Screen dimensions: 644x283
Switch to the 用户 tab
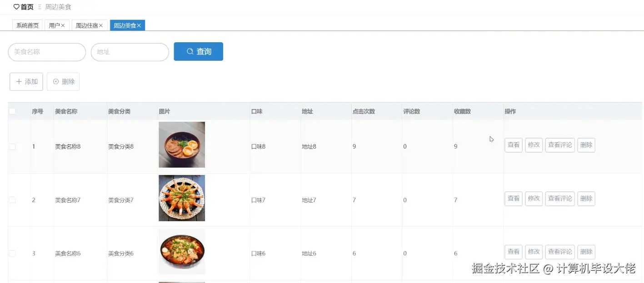[54, 25]
